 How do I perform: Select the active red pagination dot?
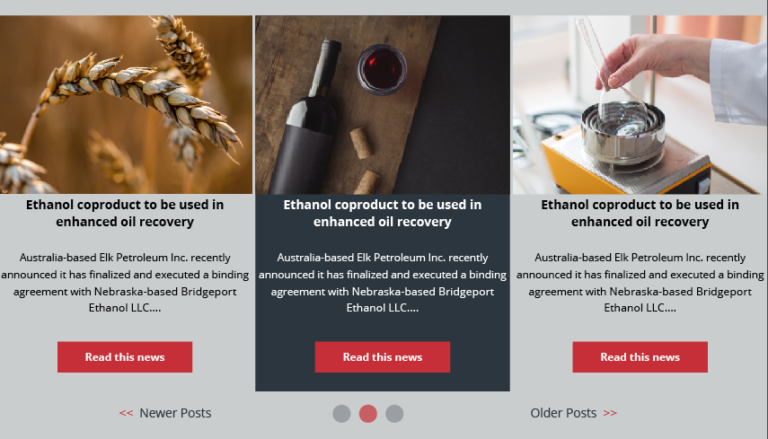click(368, 414)
